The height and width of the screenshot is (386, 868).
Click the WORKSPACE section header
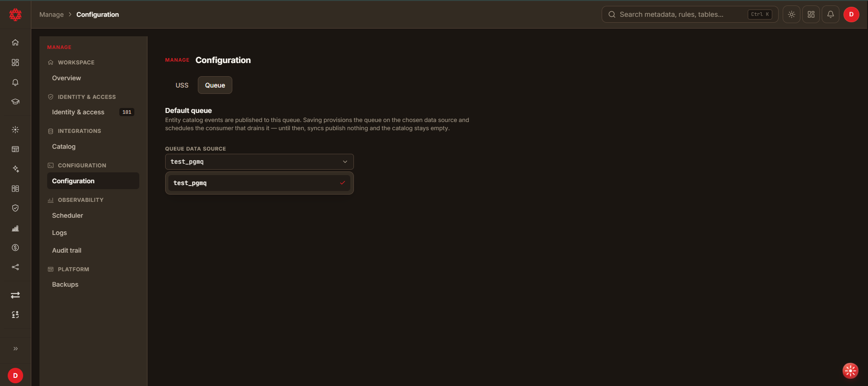click(76, 63)
